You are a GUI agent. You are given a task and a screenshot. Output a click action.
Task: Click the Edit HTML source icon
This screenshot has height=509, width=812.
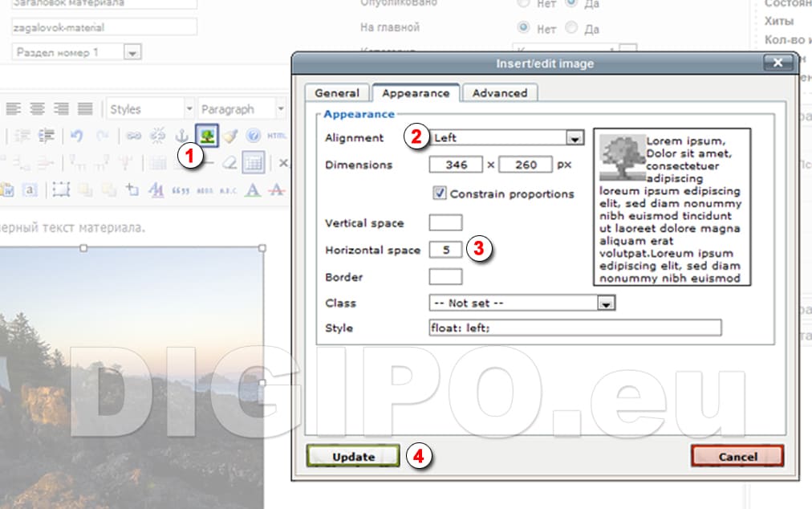coord(277,136)
